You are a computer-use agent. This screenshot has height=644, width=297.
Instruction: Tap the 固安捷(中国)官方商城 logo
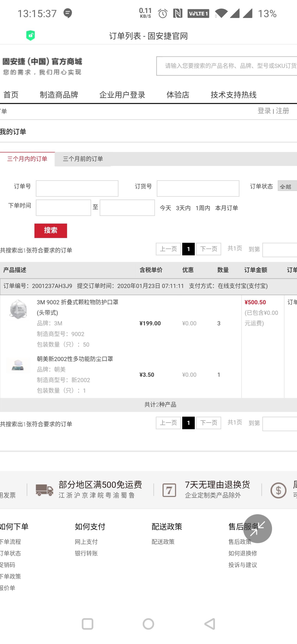tap(42, 66)
